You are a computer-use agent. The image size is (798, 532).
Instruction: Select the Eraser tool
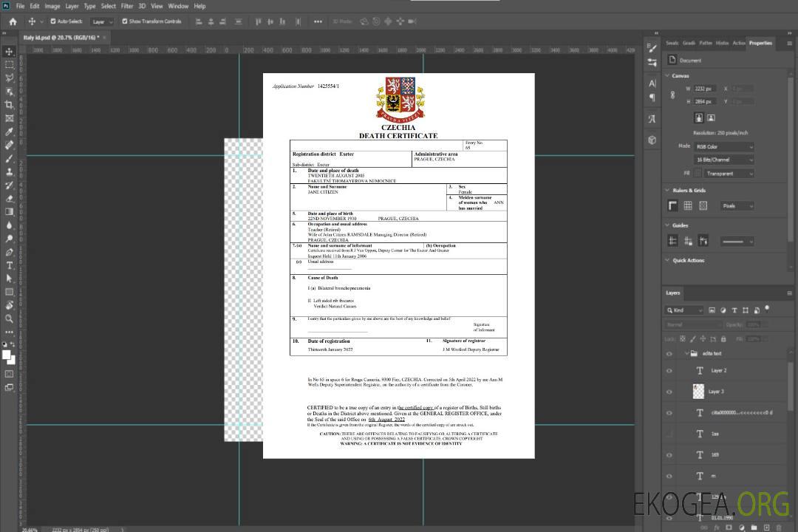pyautogui.click(x=9, y=199)
